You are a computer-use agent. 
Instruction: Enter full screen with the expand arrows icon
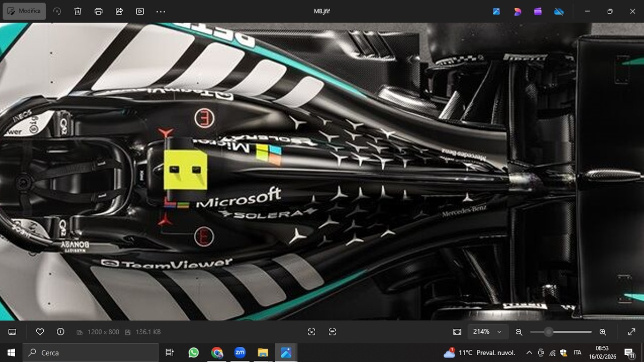pos(632,332)
